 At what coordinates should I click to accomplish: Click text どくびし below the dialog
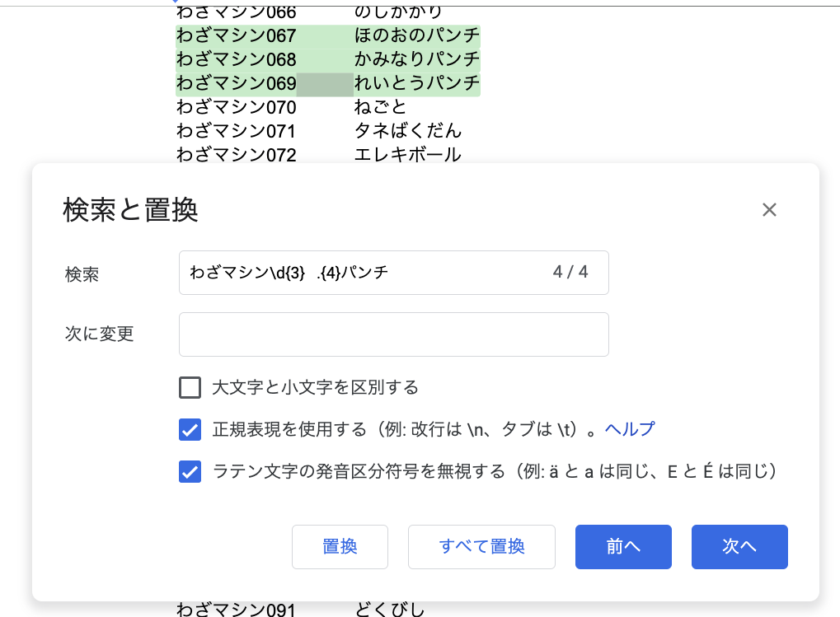pyautogui.click(x=390, y=609)
